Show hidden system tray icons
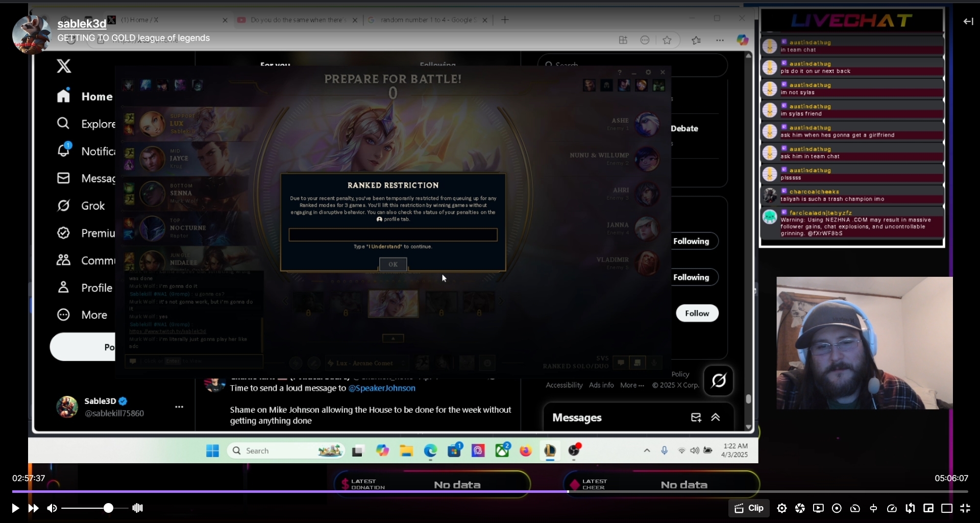Screen dimensions: 980x523 647,450
